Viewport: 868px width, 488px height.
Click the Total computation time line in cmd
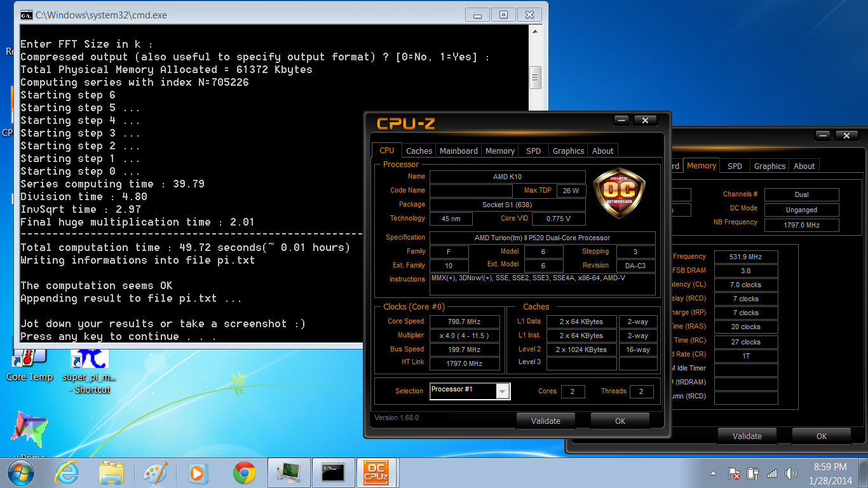coord(185,248)
